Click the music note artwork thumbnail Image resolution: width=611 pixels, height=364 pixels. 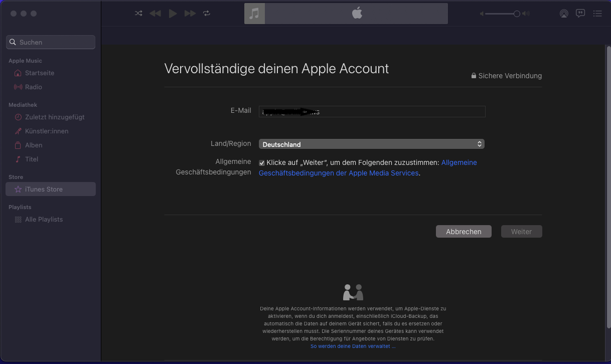(x=254, y=14)
